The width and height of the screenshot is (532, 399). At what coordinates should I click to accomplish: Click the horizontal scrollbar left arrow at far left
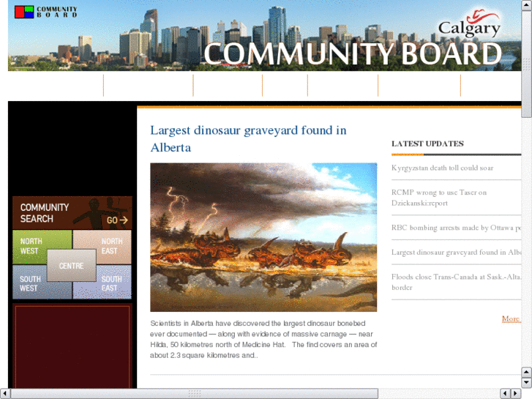4,393
